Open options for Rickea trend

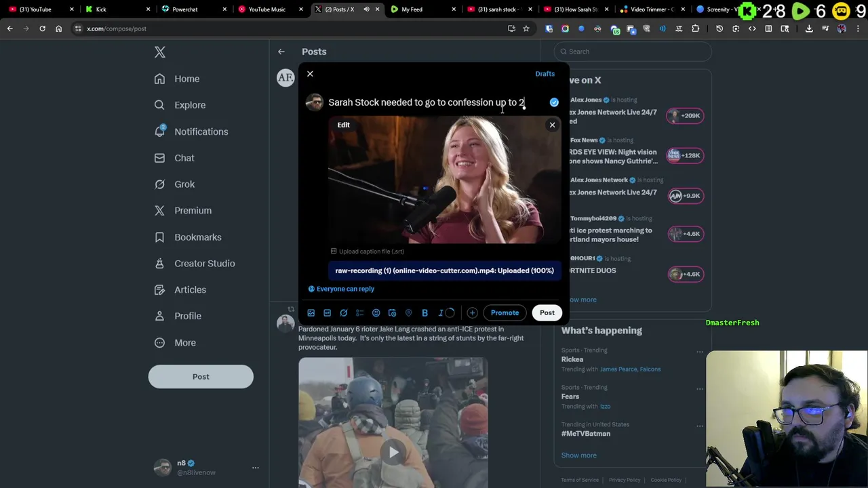point(700,352)
